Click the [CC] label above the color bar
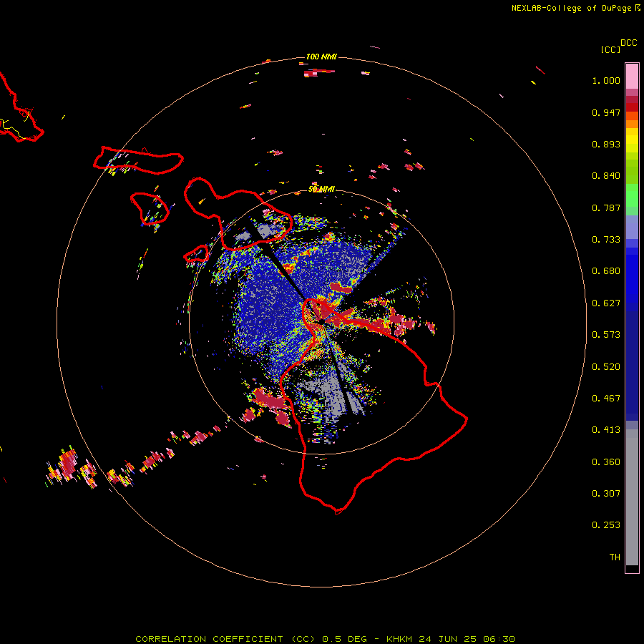 [610, 49]
